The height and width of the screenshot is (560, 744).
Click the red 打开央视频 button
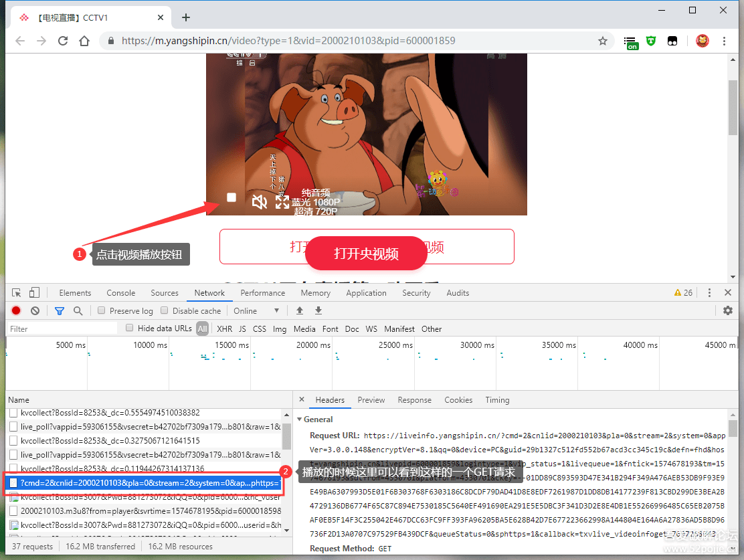[x=366, y=254]
